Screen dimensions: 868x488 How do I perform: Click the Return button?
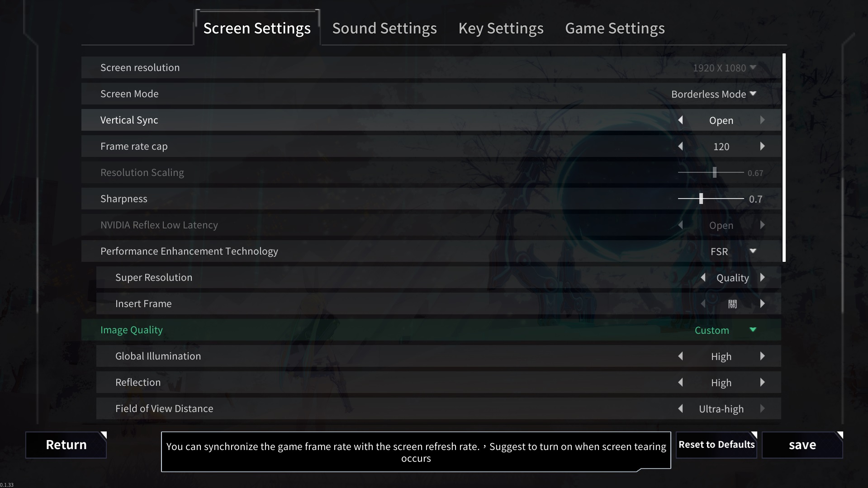(x=66, y=445)
